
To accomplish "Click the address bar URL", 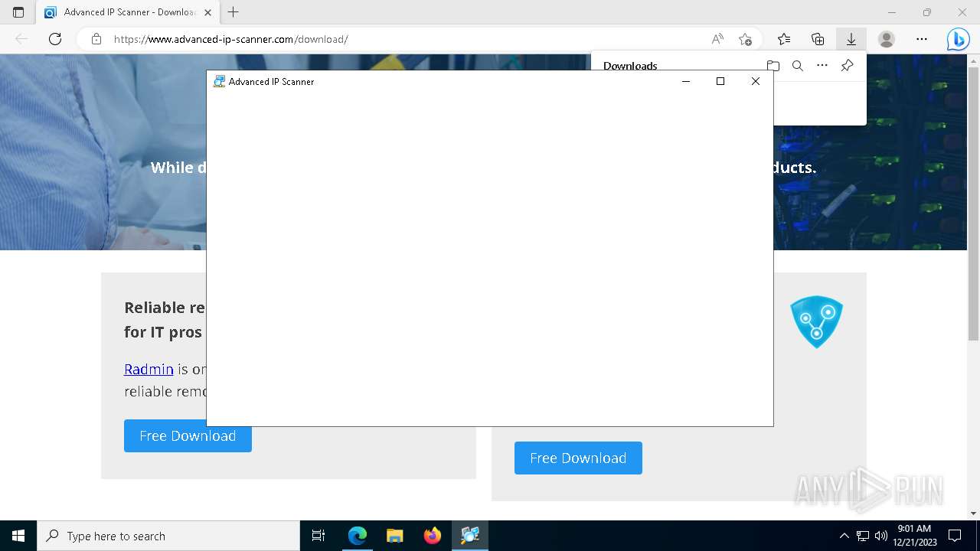I will [230, 39].
